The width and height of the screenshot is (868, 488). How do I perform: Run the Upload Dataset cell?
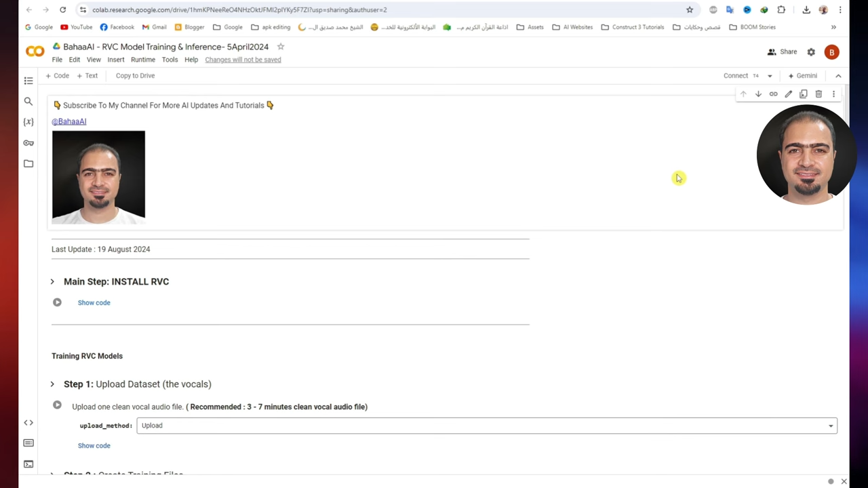click(x=57, y=405)
